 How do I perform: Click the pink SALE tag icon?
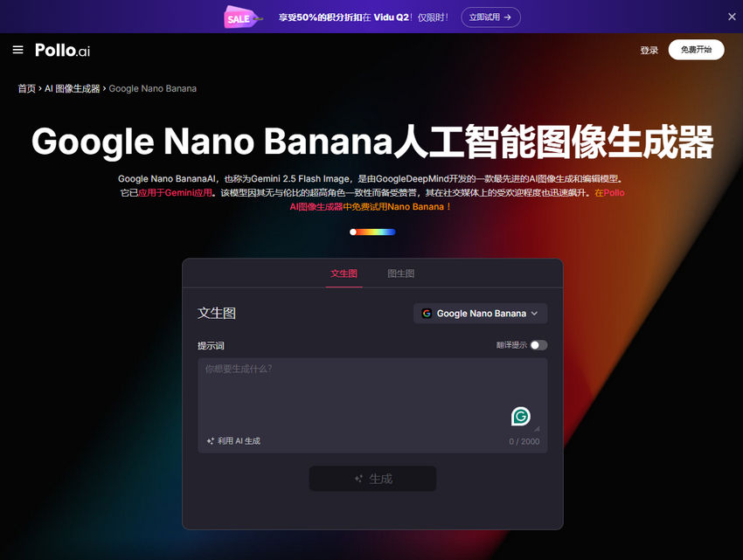coord(242,17)
